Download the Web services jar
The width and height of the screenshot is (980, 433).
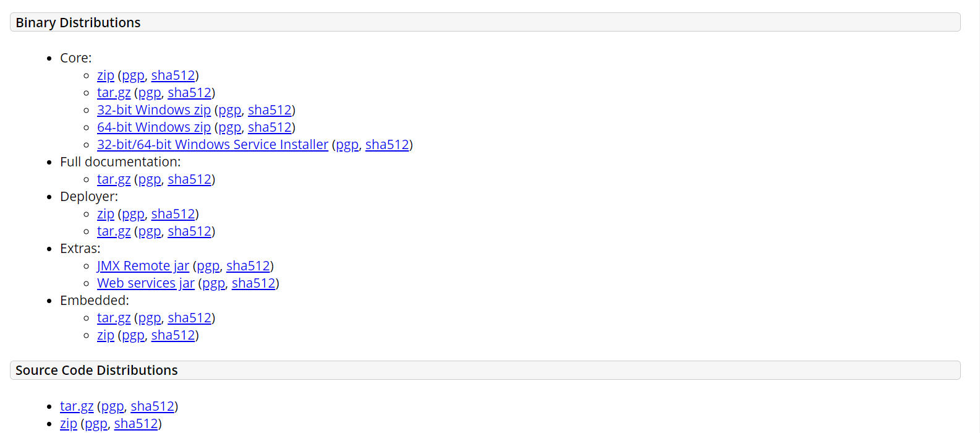coord(146,283)
